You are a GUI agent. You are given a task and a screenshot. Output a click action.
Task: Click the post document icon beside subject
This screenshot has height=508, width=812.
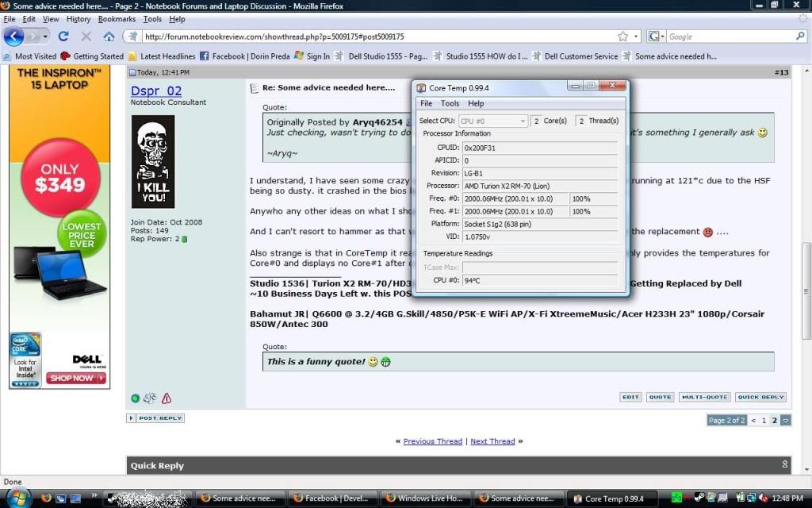[255, 89]
